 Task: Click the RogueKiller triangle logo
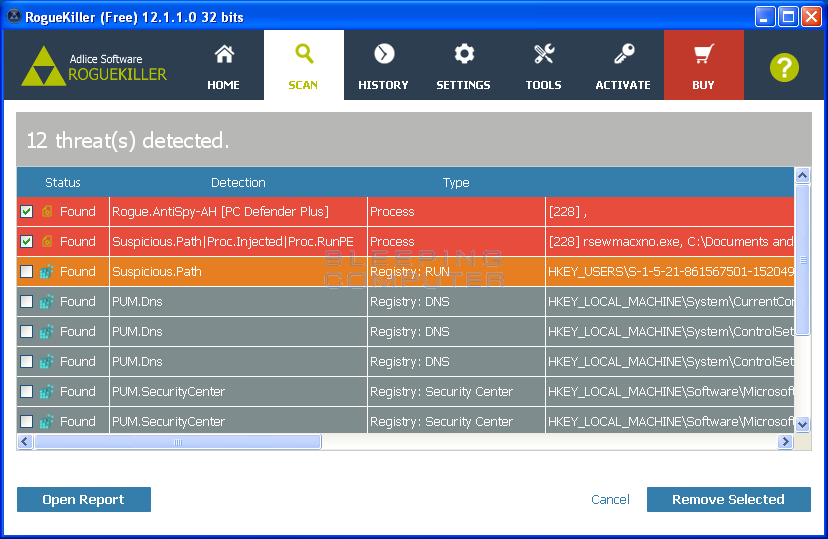43,67
